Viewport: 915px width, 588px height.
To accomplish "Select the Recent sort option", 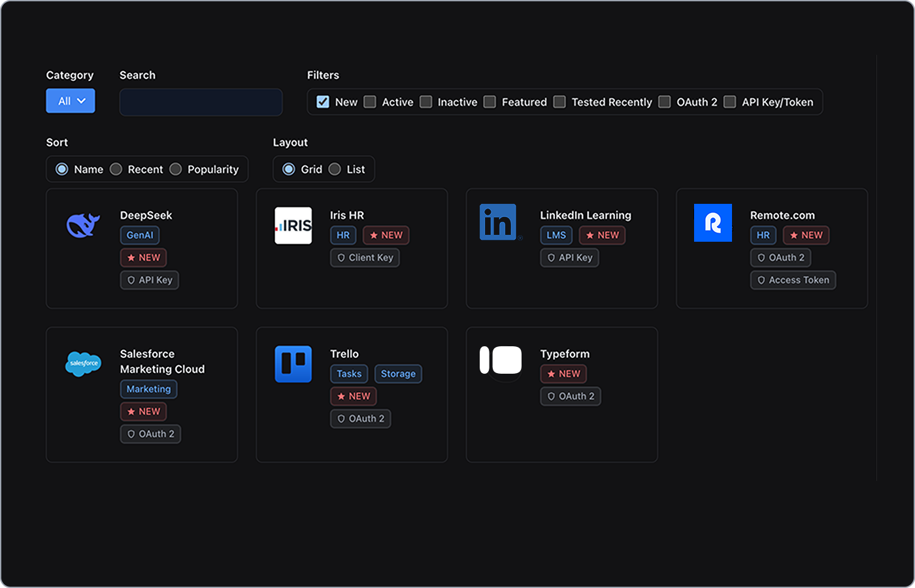I will coord(116,169).
